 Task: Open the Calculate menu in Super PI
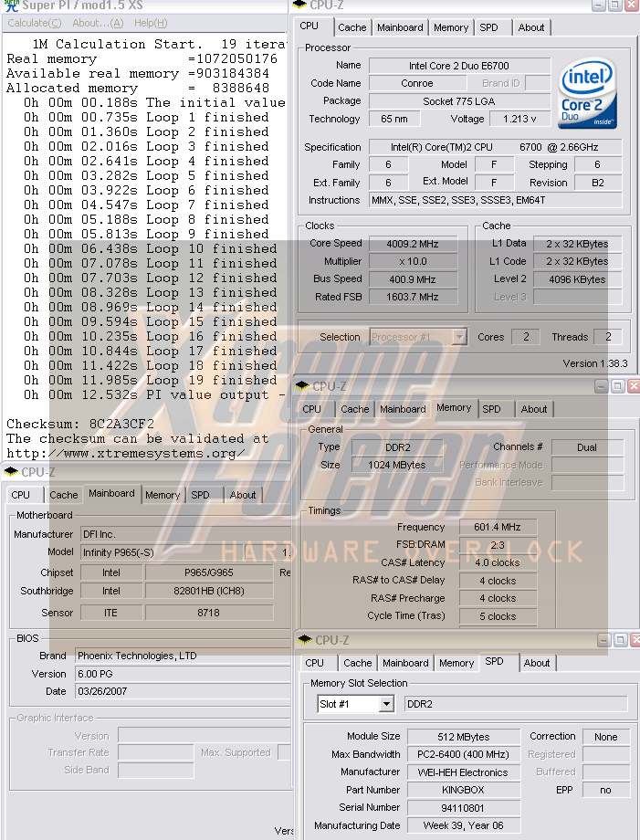click(35, 23)
